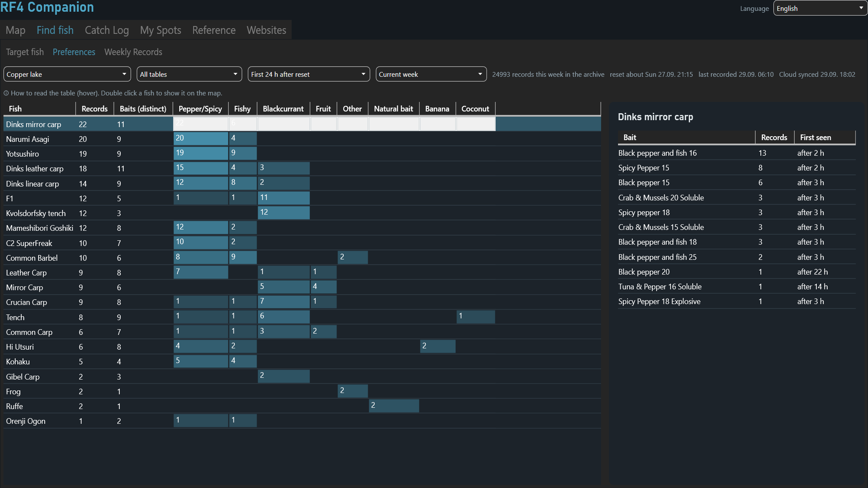Screen dimensions: 868x488
Task: Click Ruffe's Natural bait bar showing 2
Action: [x=394, y=406]
